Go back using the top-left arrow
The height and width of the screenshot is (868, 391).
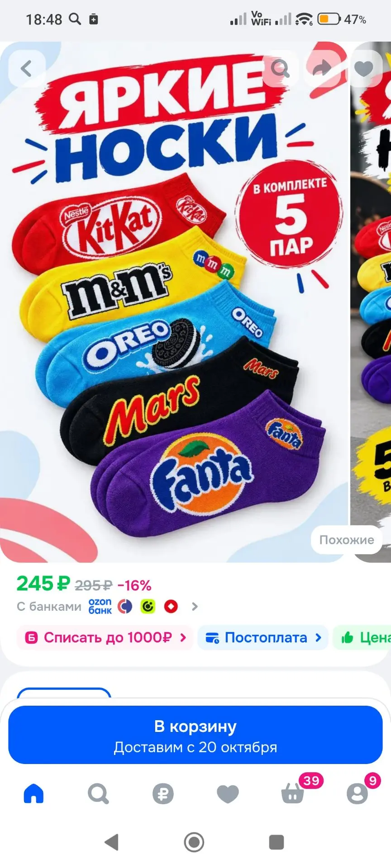[27, 69]
